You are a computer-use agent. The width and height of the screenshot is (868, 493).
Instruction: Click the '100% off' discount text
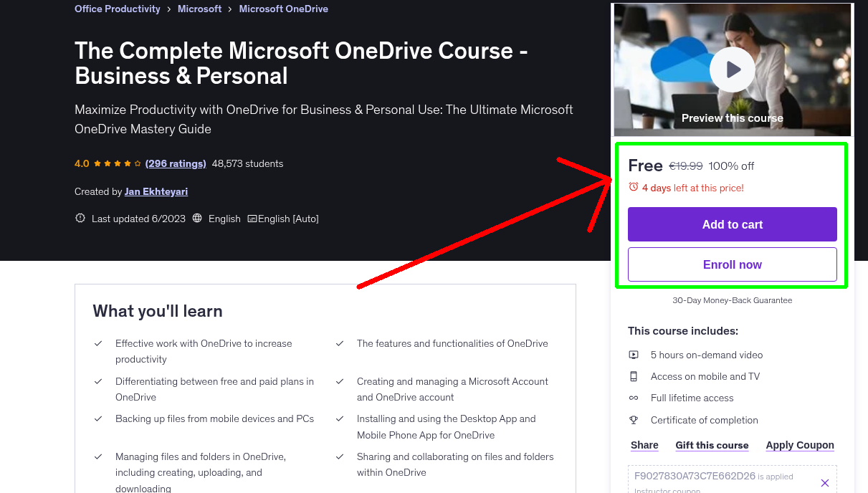(x=731, y=166)
